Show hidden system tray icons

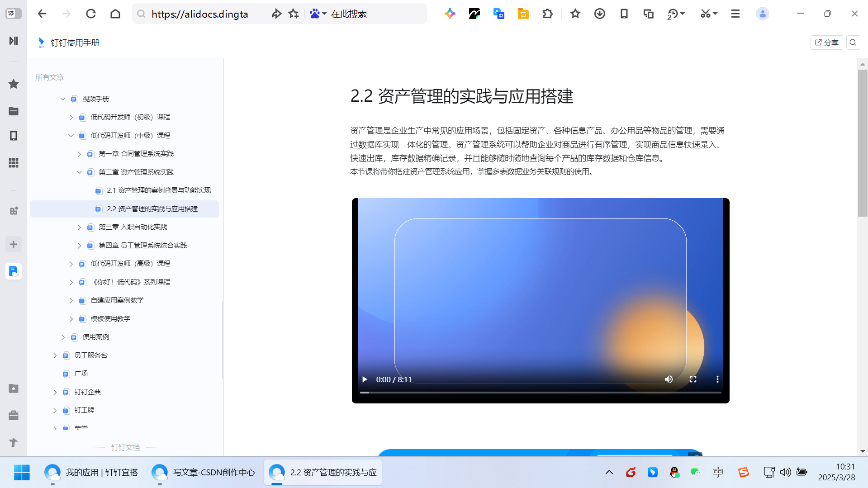click(609, 472)
